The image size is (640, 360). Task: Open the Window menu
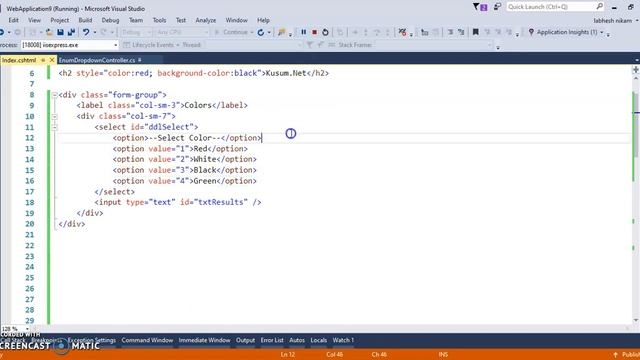(236, 20)
